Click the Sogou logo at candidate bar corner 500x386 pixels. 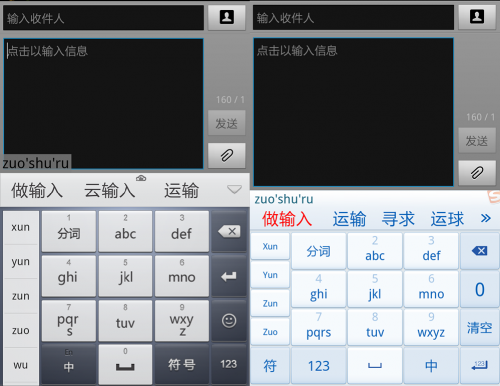tap(494, 197)
